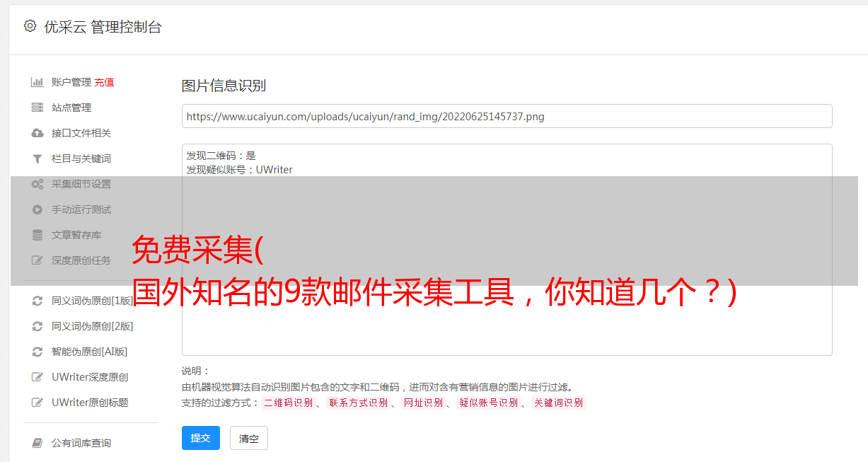Viewport: 868px width, 462px height.
Task: Click the server icon for 站点管理
Action: (37, 108)
